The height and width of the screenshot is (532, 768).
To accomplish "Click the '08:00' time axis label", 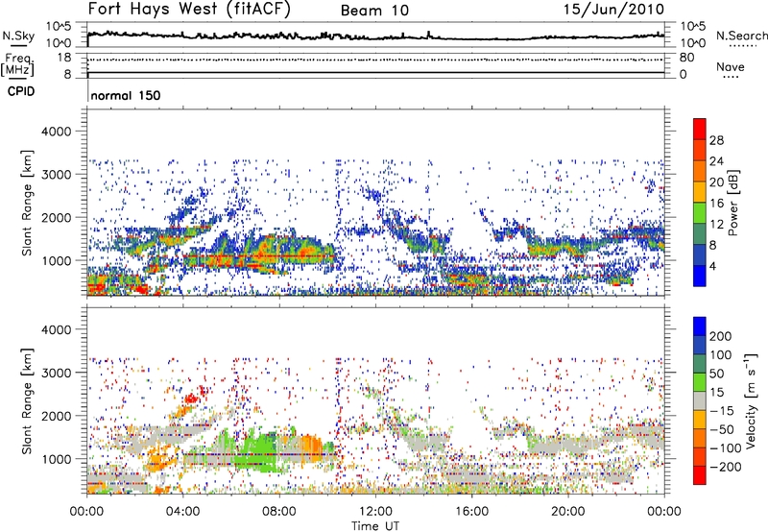I will tap(279, 512).
